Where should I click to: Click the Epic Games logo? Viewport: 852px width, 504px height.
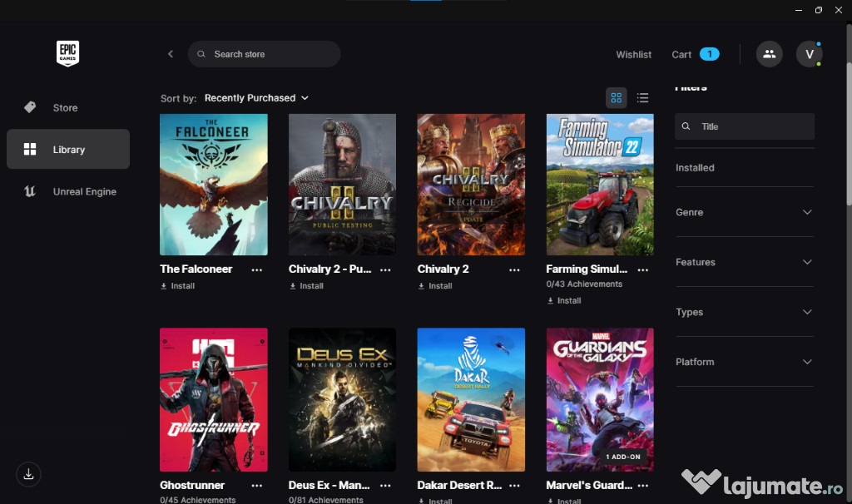(x=68, y=53)
